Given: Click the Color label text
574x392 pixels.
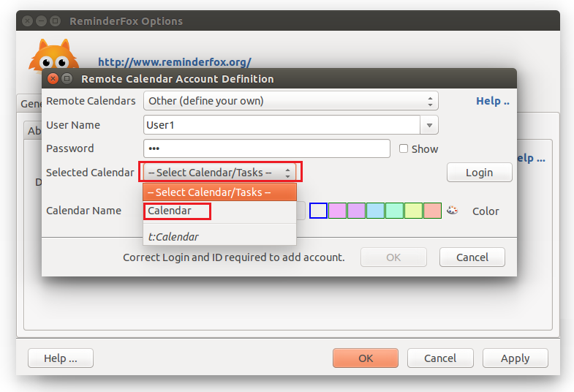Looking at the screenshot, I should 486,211.
